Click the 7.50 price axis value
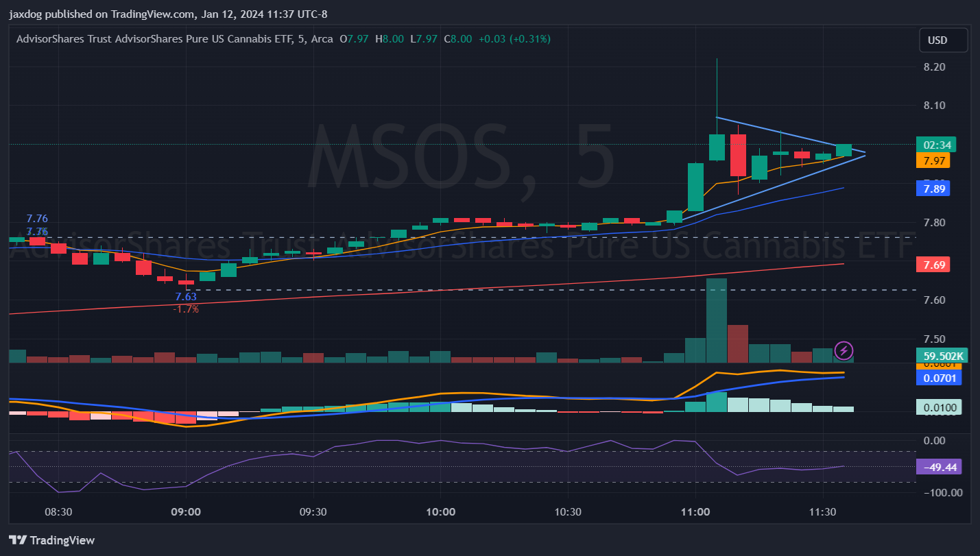This screenshot has height=556, width=980. tap(935, 339)
